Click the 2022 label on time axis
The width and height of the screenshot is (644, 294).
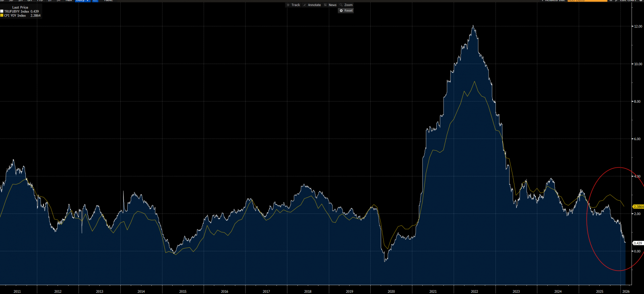474,291
